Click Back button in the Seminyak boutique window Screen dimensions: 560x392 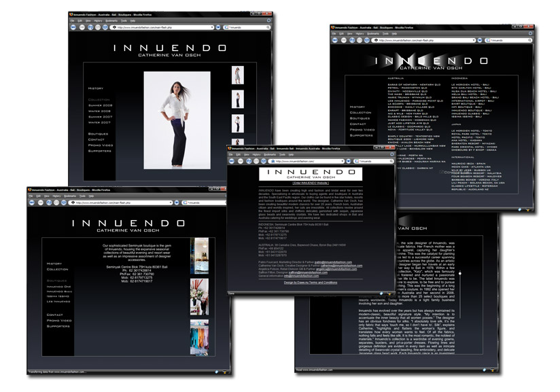32,202
